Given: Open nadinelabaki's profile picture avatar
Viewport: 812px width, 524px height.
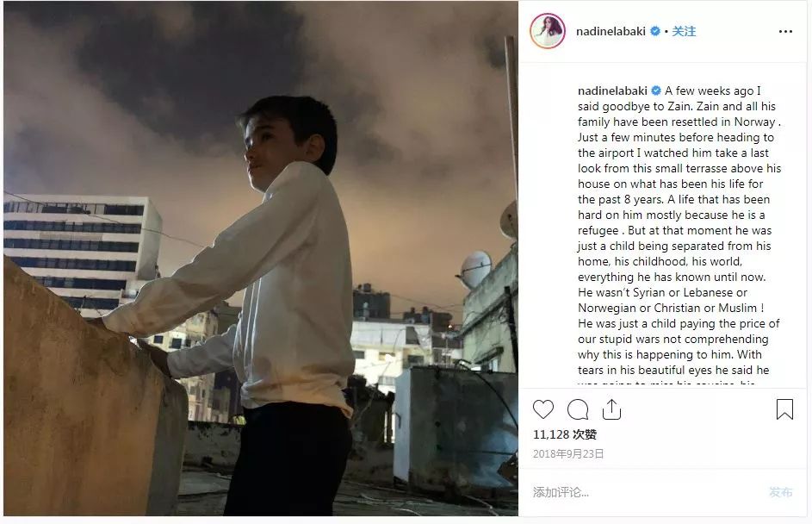Looking at the screenshot, I should (x=548, y=31).
